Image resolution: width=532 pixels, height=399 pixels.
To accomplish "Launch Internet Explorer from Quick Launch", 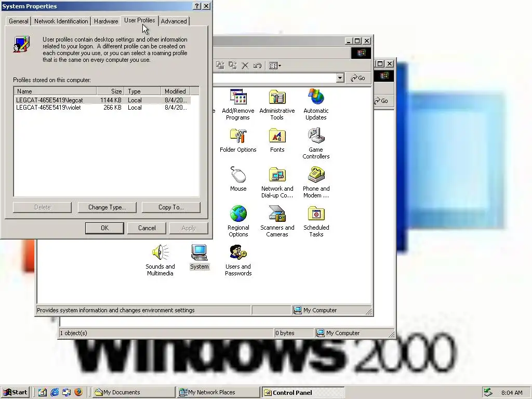I will tap(55, 392).
